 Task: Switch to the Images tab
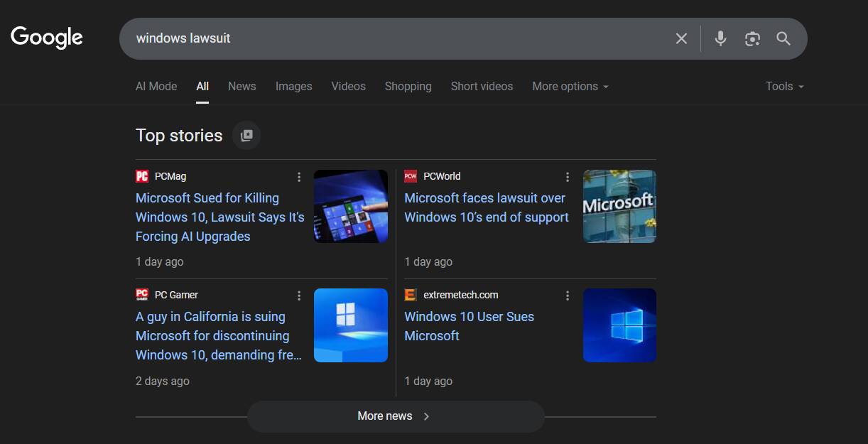point(293,86)
